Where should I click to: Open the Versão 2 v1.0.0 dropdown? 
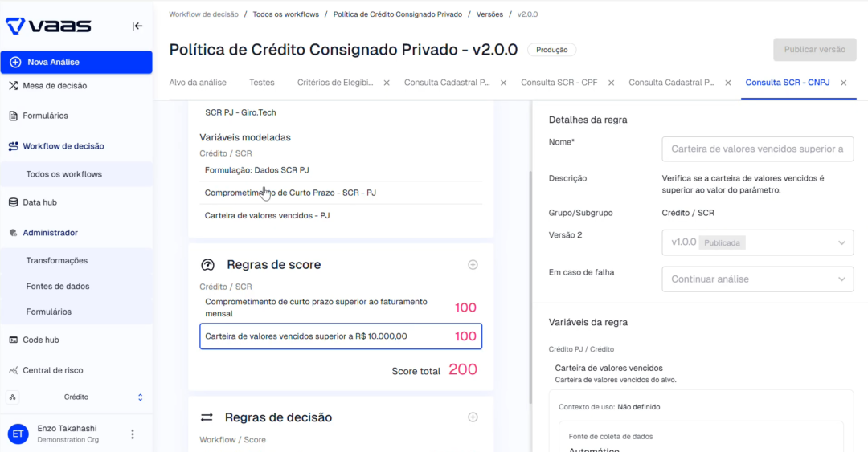(x=757, y=242)
